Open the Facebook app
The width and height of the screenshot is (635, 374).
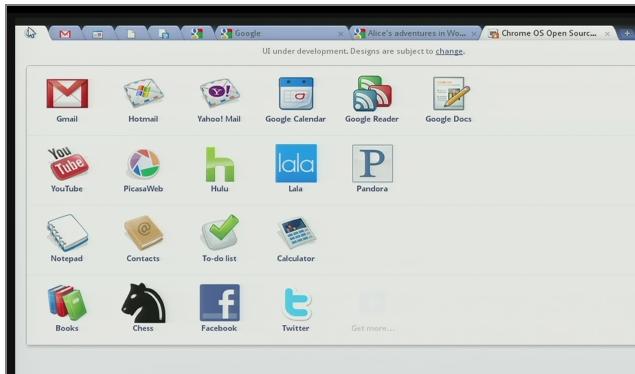coord(219,302)
